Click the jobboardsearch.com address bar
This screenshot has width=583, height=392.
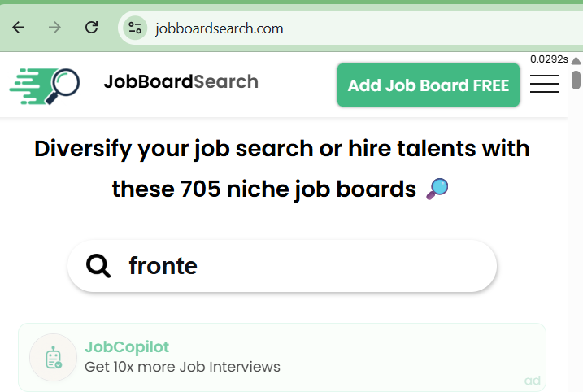pyautogui.click(x=325, y=28)
